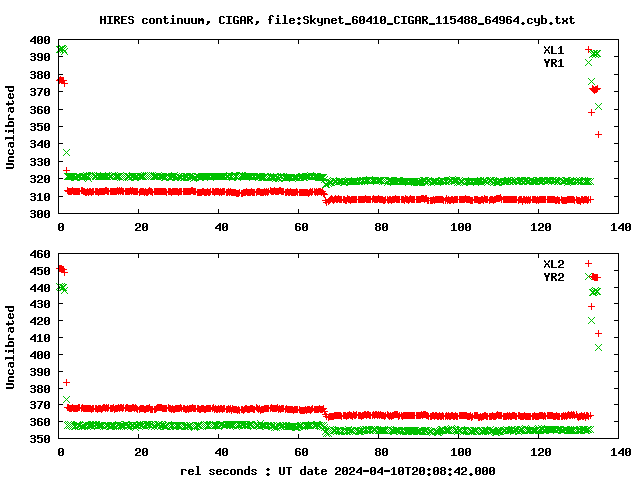This screenshot has width=640, height=480.
Task: Click the red plus marker beside XL1
Action: coord(588,49)
